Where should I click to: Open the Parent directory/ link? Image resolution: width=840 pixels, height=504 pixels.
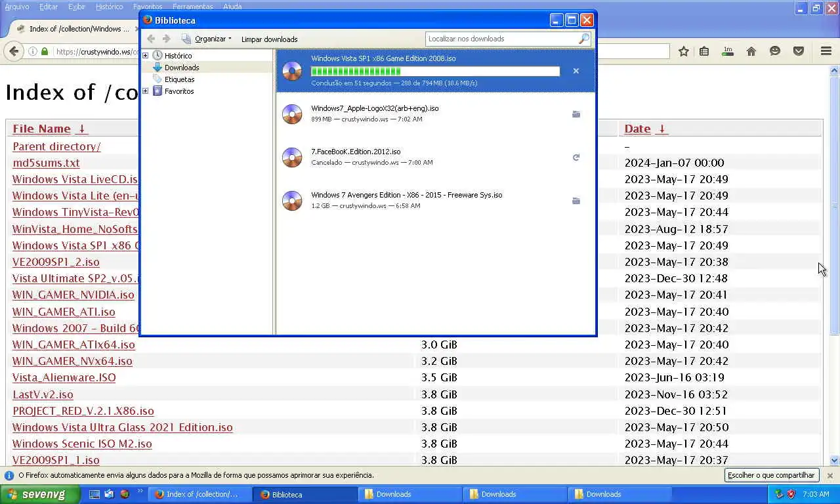coord(56,146)
